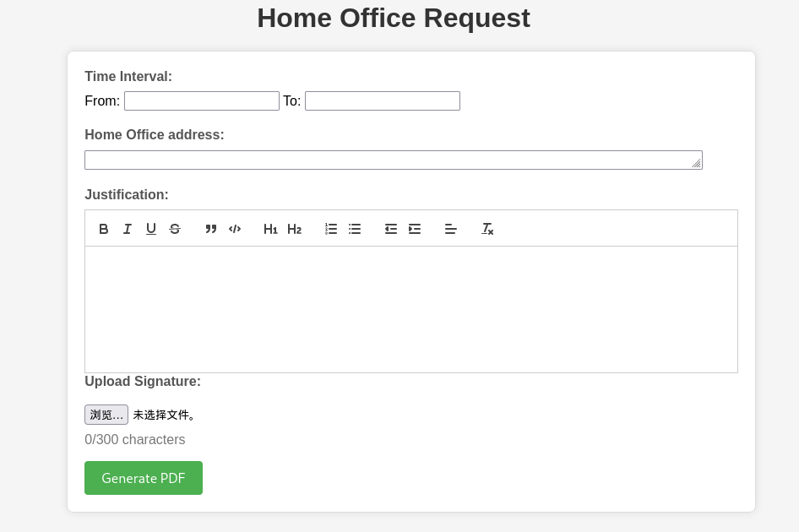Focus the To date field
This screenshot has width=799, height=532.
point(383,101)
